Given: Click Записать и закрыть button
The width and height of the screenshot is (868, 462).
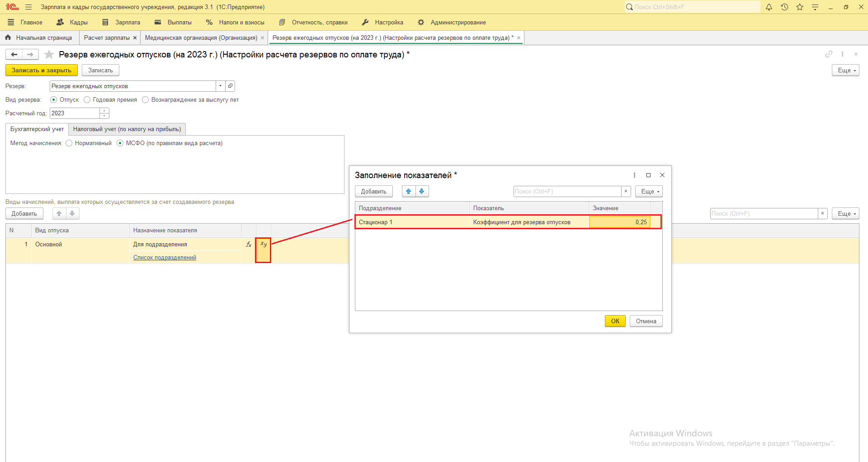Looking at the screenshot, I should (x=42, y=70).
